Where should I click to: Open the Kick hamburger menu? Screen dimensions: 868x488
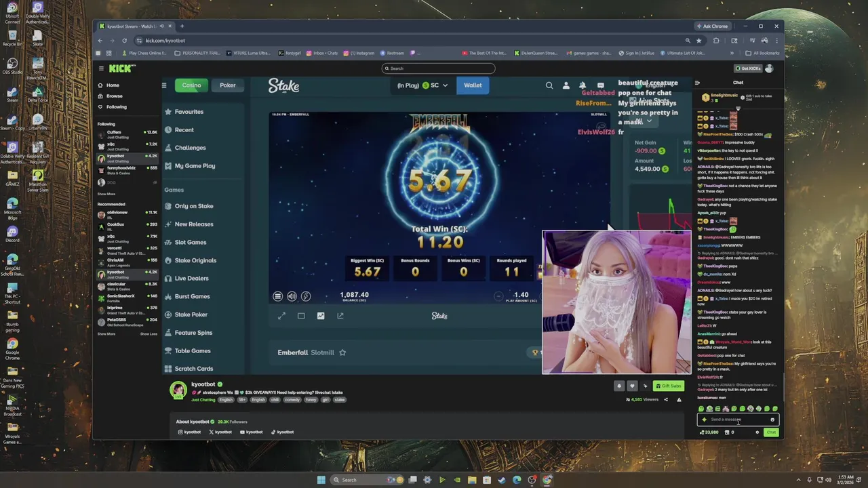(101, 68)
